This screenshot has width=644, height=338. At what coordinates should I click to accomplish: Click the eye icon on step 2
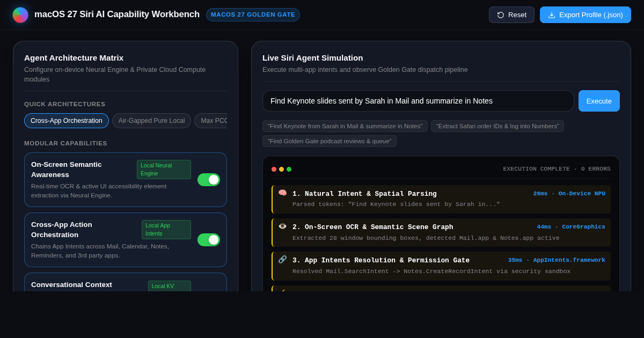click(282, 226)
